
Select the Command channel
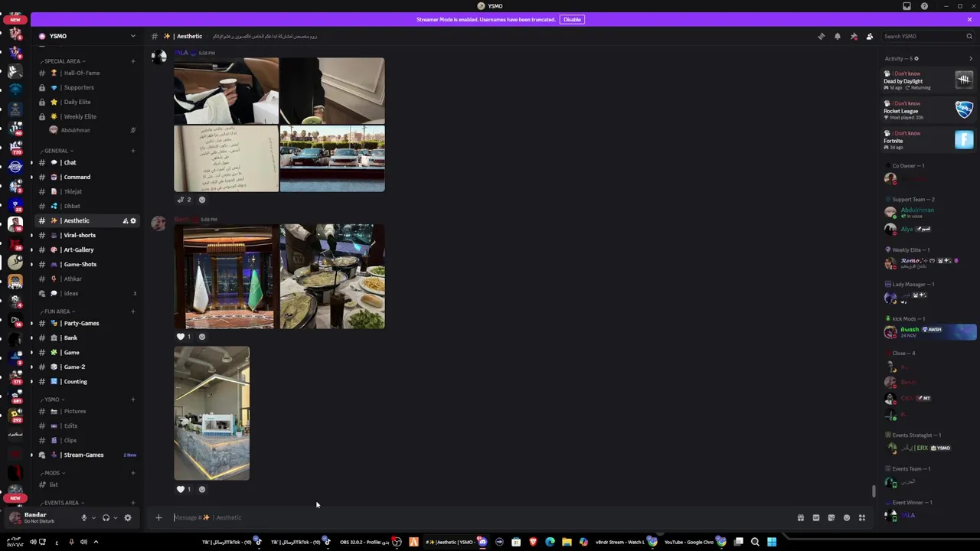tap(87, 177)
